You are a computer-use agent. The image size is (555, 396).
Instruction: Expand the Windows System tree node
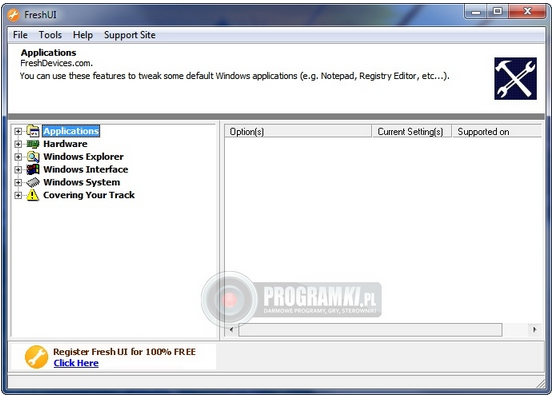(18, 182)
